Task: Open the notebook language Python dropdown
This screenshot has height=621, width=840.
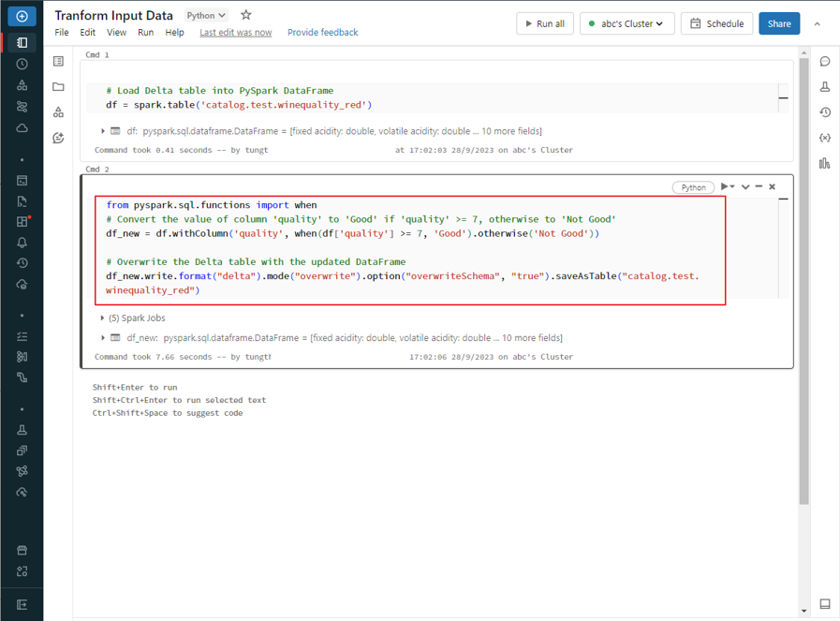Action: (206, 16)
